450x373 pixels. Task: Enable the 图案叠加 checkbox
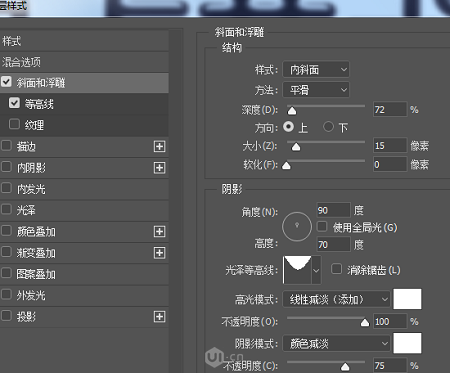[6, 273]
